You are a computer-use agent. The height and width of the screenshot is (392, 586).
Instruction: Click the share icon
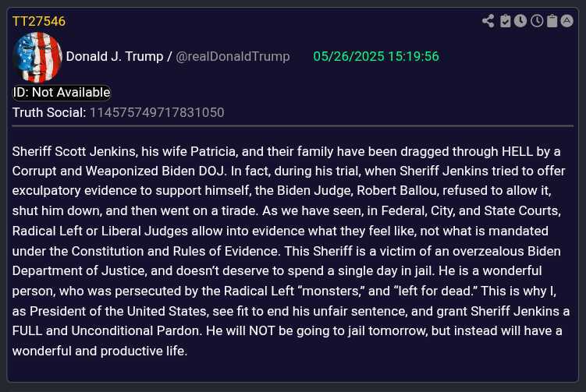tap(488, 21)
